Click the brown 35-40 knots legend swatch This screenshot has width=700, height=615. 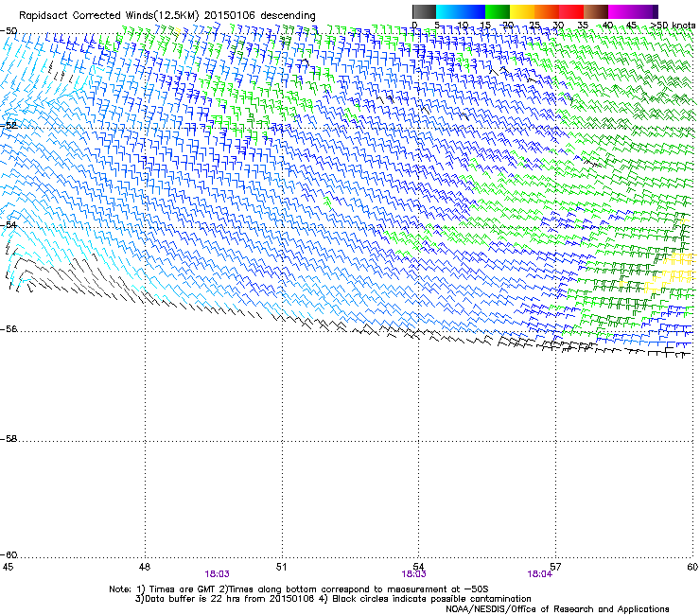tap(596, 11)
